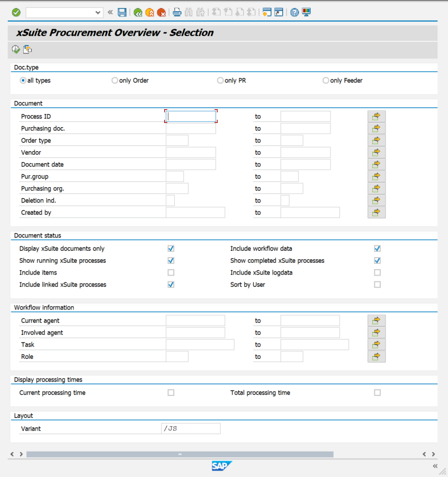Click the Variant layout input field
This screenshot has height=477, width=448.
point(191,429)
